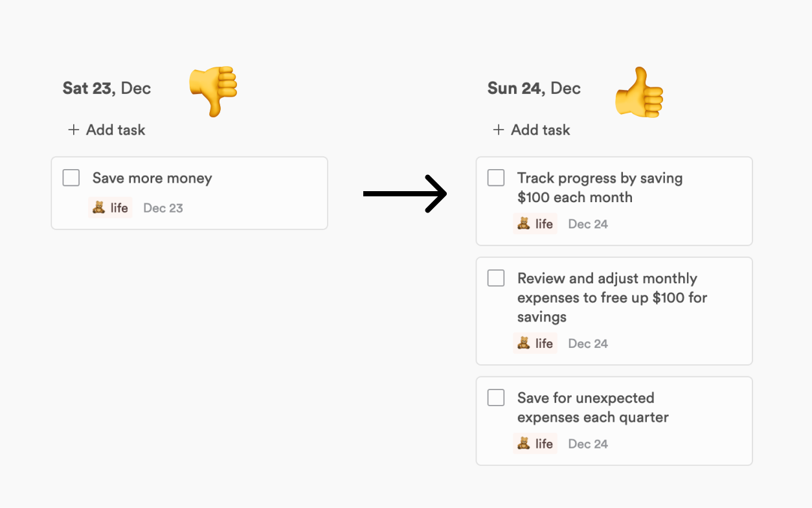812x508 pixels.
Task: Click teddy bear icon on "Track progress" task
Action: tap(523, 224)
